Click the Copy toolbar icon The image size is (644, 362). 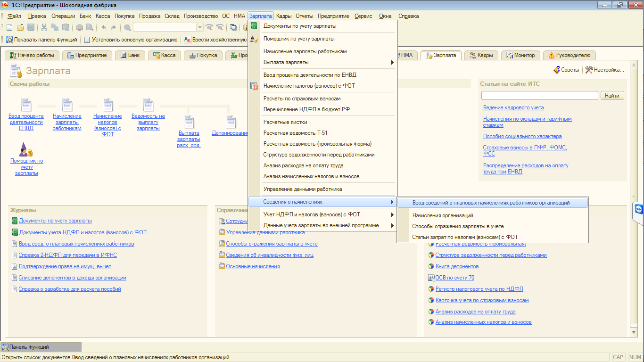click(x=55, y=27)
